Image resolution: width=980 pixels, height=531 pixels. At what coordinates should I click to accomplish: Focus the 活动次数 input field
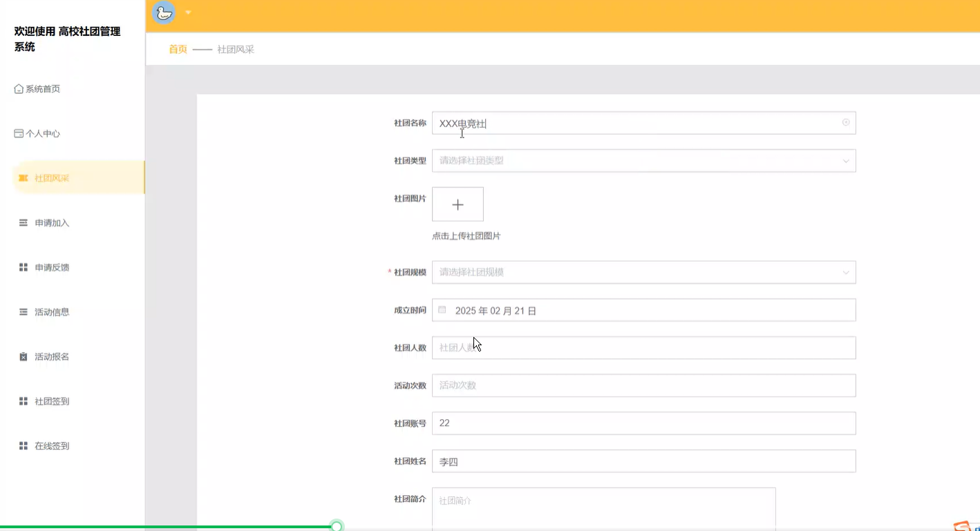tap(643, 385)
